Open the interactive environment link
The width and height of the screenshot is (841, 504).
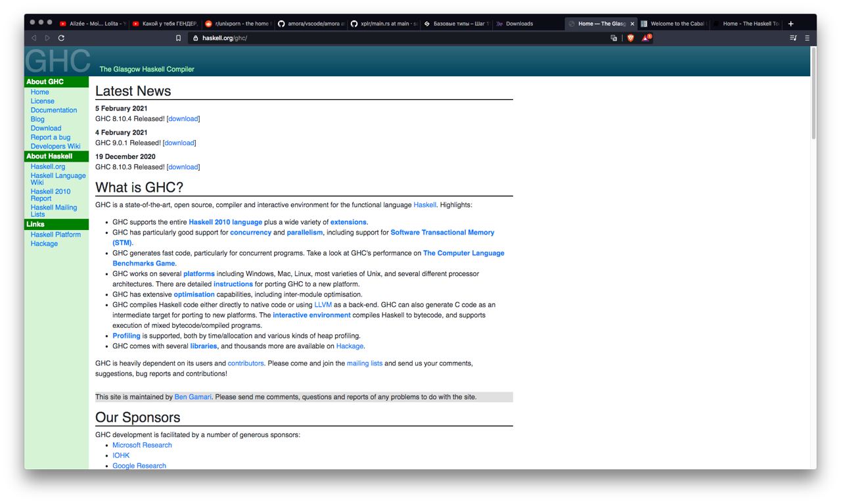[311, 315]
